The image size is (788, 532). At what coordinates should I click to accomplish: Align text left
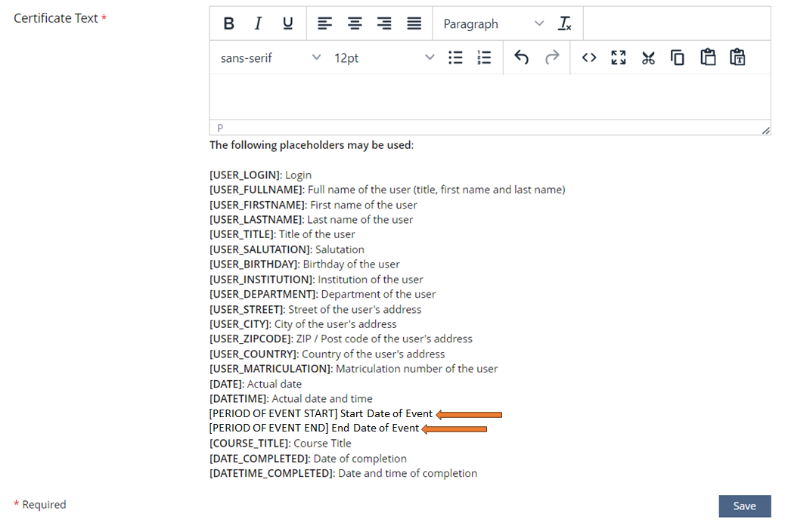[x=324, y=23]
